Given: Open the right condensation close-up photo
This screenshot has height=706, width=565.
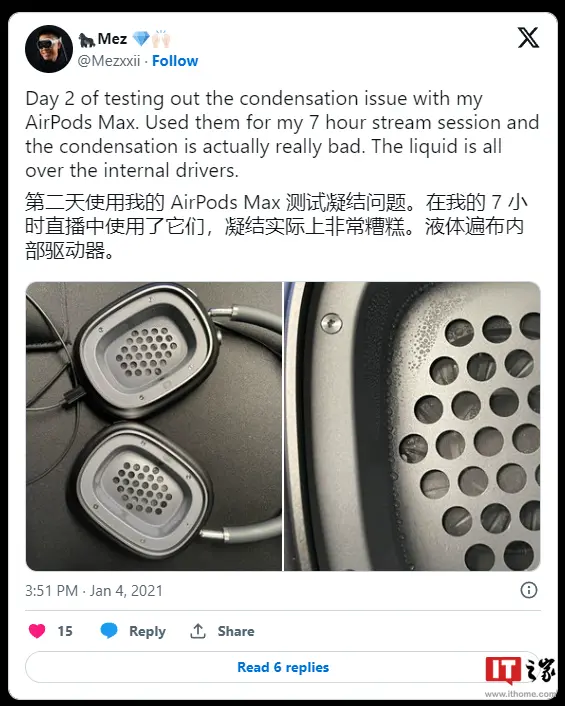Looking at the screenshot, I should 412,426.
